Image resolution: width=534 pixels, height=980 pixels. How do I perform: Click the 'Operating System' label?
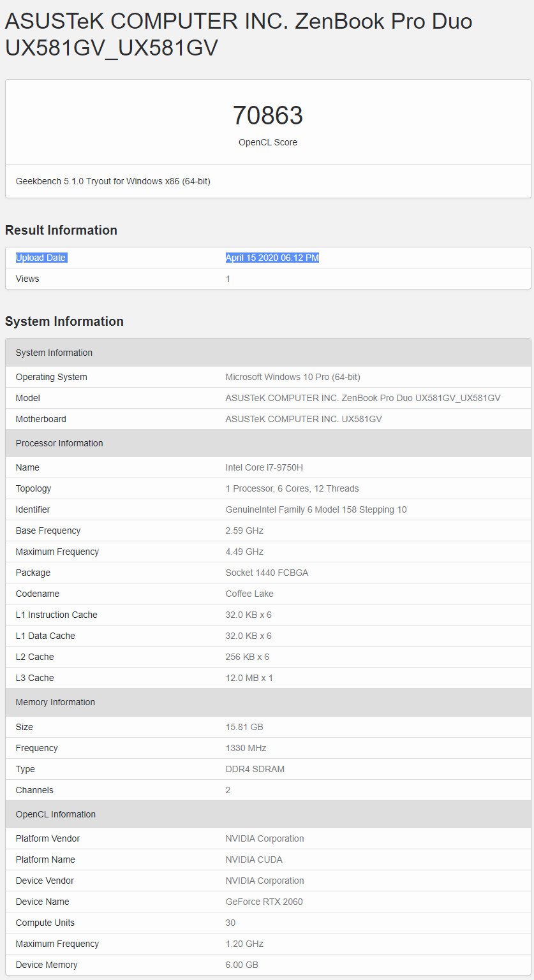tap(52, 377)
